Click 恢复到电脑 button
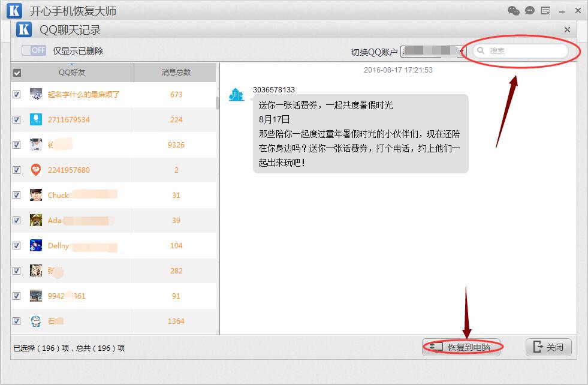 coord(462,347)
